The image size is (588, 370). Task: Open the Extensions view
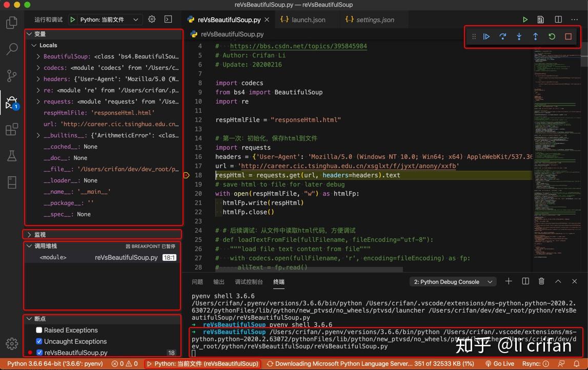[x=12, y=129]
